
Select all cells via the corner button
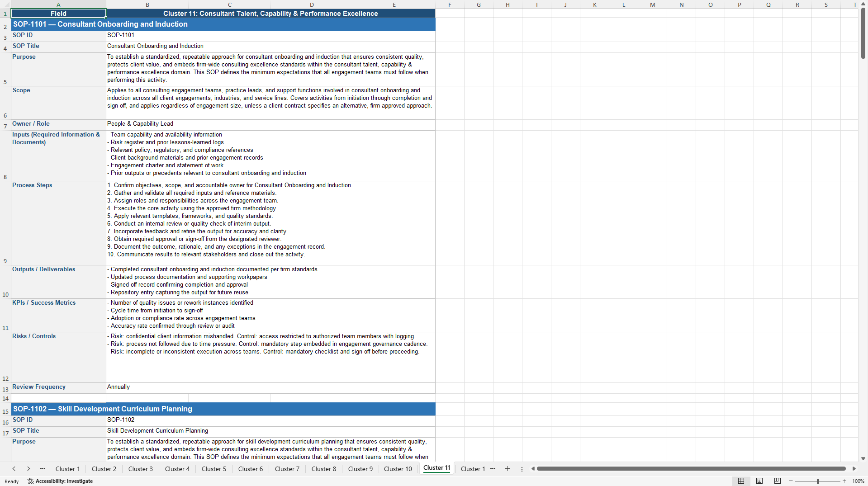(5, 5)
